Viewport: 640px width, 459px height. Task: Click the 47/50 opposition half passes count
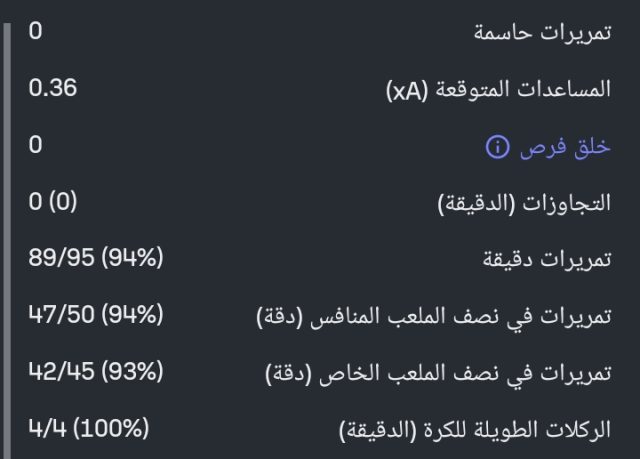point(62,316)
